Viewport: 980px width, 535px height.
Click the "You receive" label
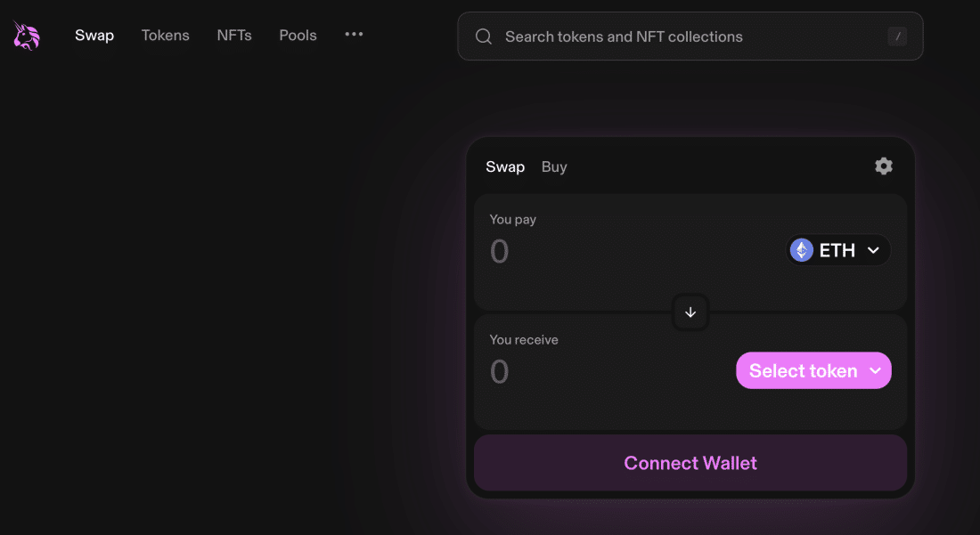(524, 339)
